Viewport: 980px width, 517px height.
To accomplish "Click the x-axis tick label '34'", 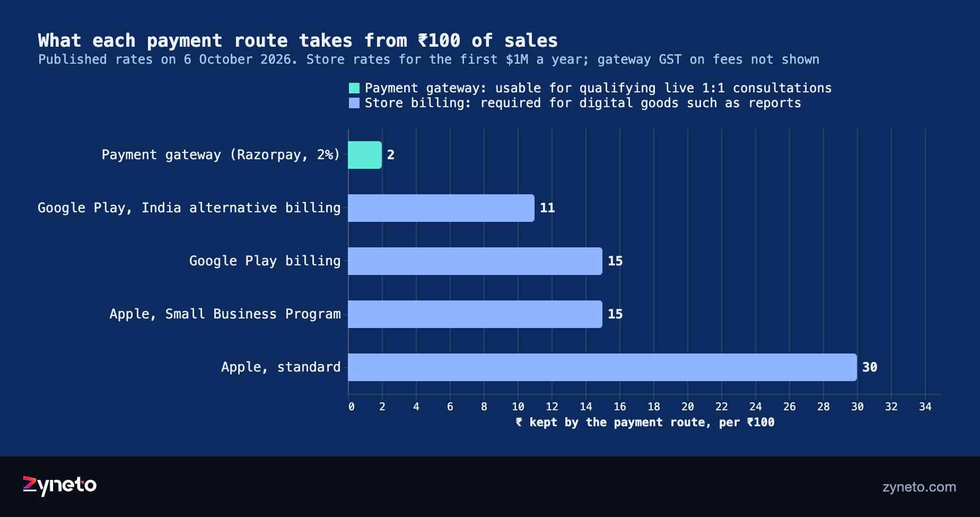I will click(x=925, y=407).
